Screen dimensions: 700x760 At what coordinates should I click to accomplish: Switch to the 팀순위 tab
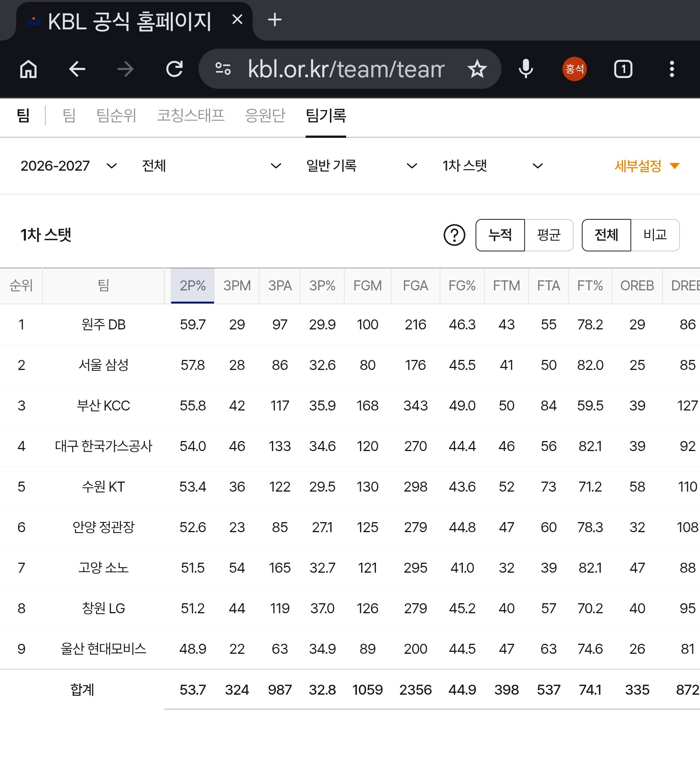[x=116, y=115]
